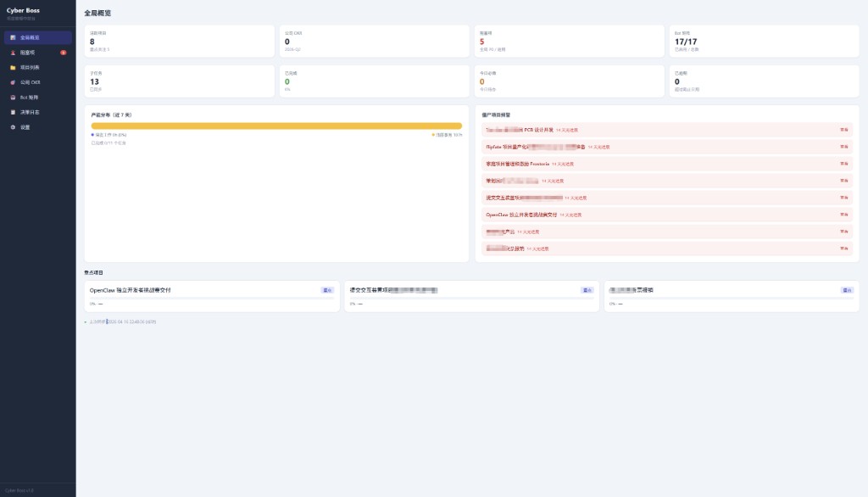Click 查看 on the last alert row
The height and width of the screenshot is (497, 868).
pyautogui.click(x=843, y=248)
